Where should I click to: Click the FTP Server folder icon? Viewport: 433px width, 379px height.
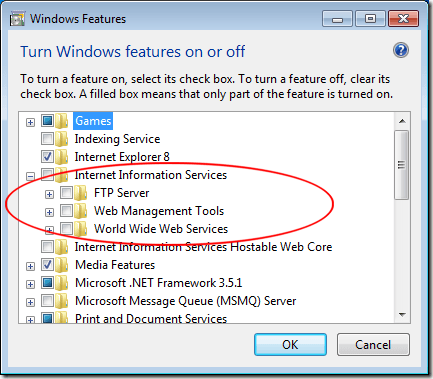click(81, 193)
